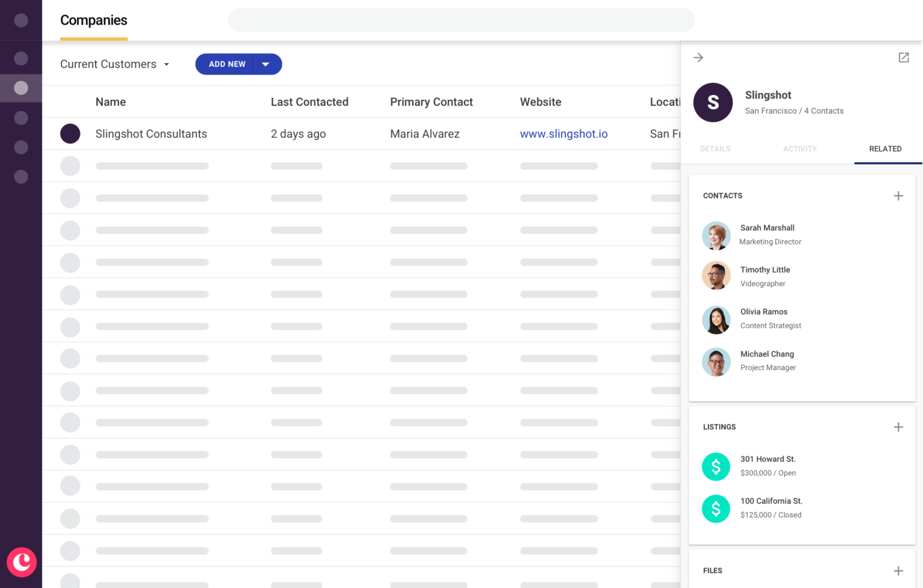
Task: View Michael Chang's profile photo
Action: [716, 362]
